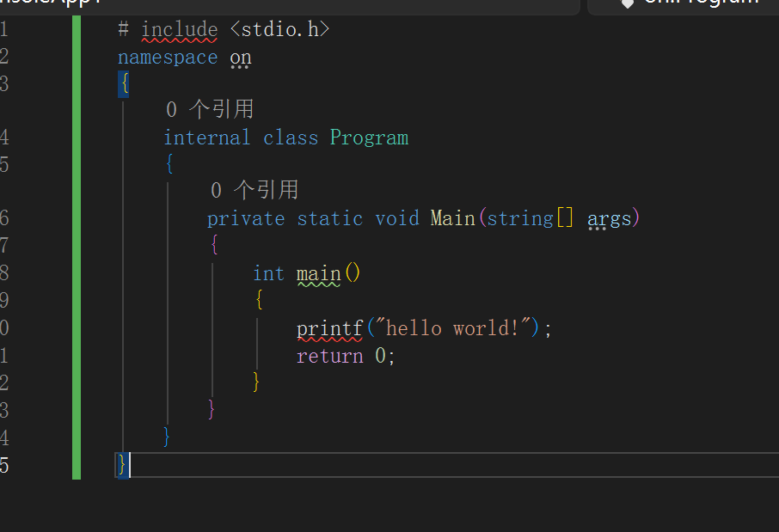
Task: Place the cursor at the final highlighted closing brace
Action: pyautogui.click(x=122, y=465)
